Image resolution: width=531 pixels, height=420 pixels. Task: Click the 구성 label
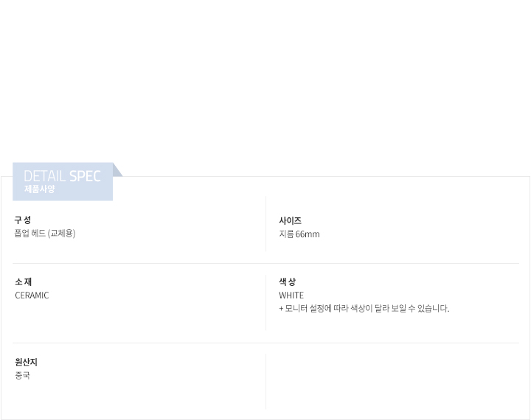click(23, 220)
